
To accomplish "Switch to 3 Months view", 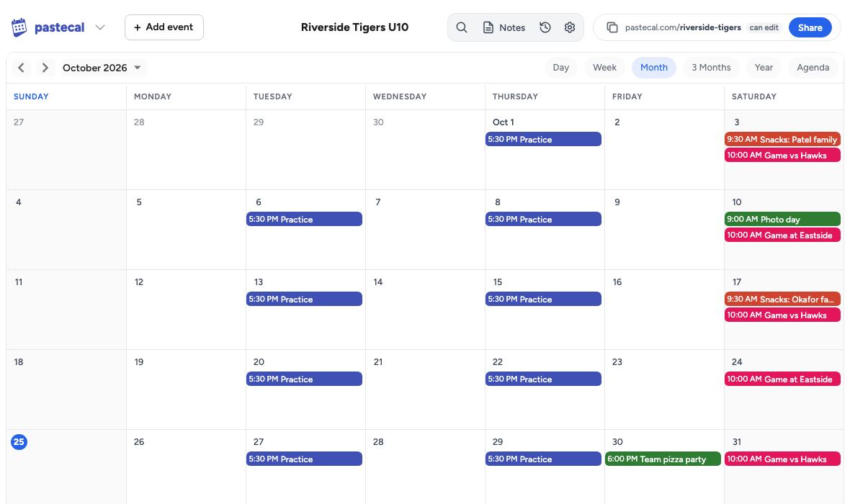I will tap(711, 68).
